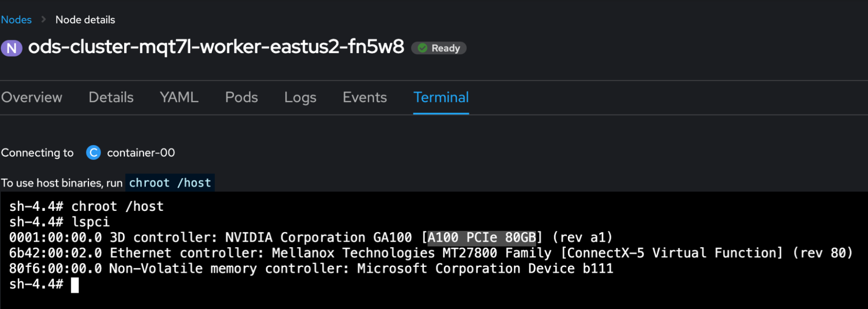The width and height of the screenshot is (868, 309).
Task: Click the highlighted A100 PCIe 80GB text
Action: (482, 238)
